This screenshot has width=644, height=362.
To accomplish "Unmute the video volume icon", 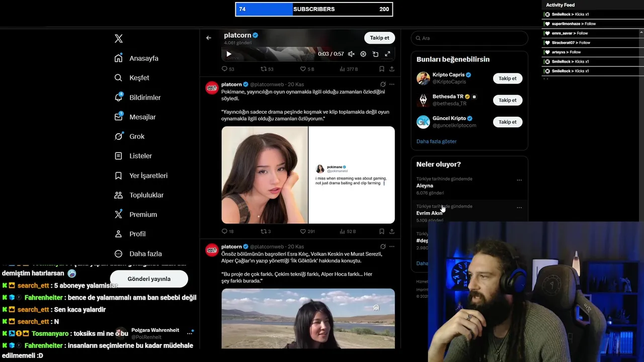I will pyautogui.click(x=351, y=54).
